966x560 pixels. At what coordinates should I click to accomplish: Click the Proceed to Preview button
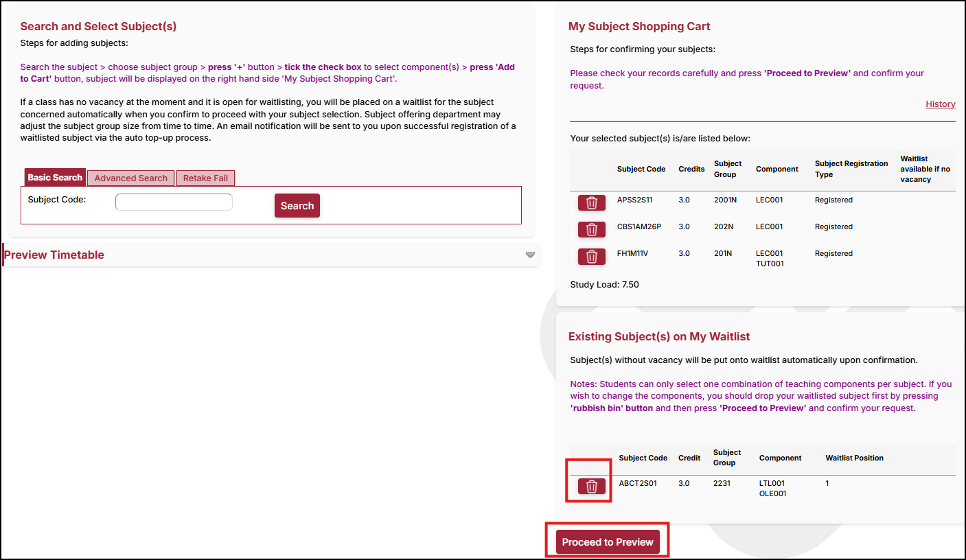(607, 542)
